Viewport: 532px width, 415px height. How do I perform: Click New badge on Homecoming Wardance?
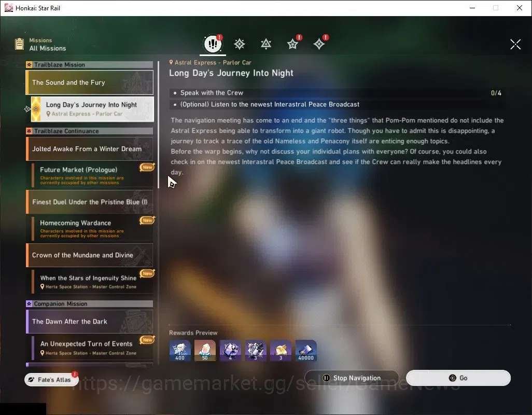click(147, 220)
